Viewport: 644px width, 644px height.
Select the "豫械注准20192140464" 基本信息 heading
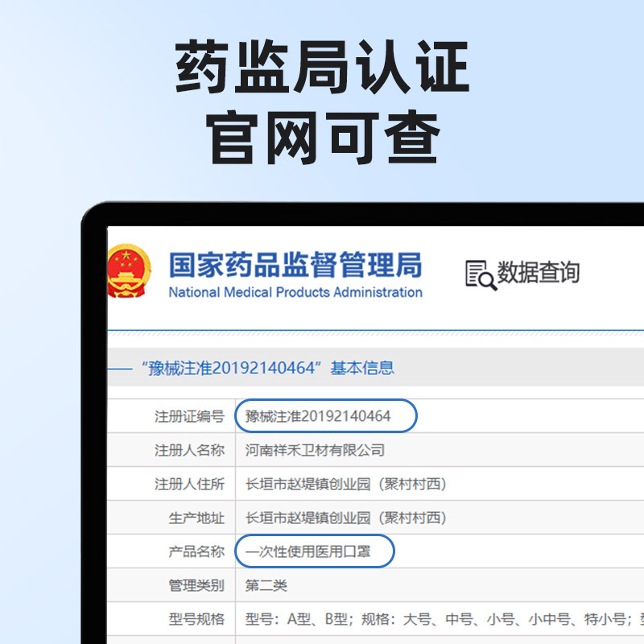coord(268,368)
